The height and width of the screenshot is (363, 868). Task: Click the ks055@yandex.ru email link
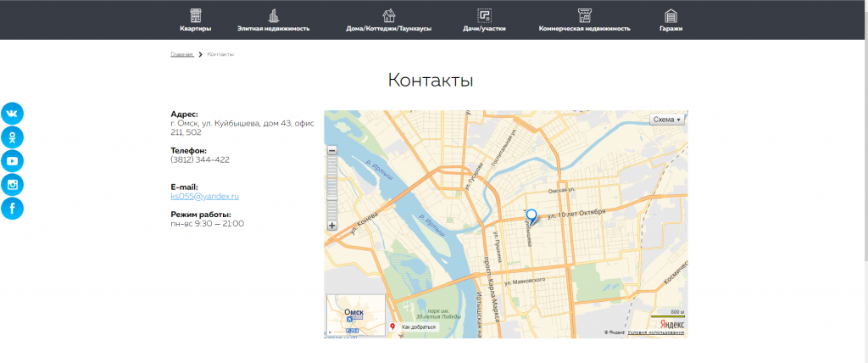click(204, 196)
